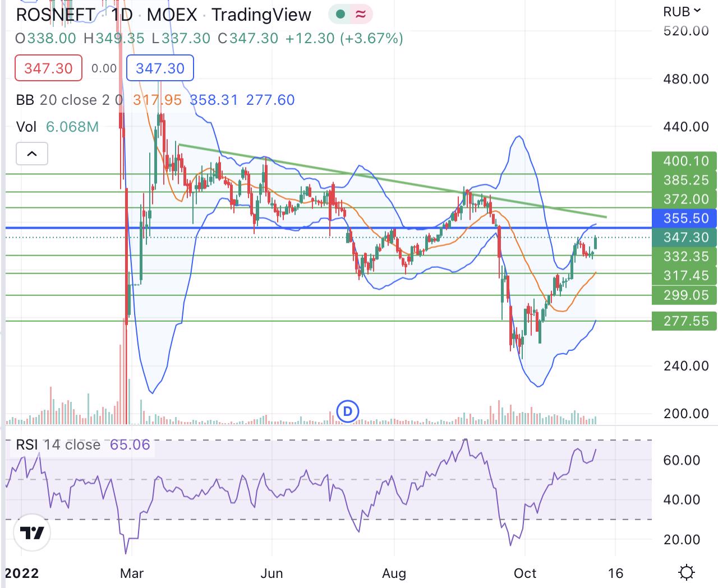Screen dimensions: 718x588
Task: Select the Vol 6.068M indicator label
Action: [57, 127]
